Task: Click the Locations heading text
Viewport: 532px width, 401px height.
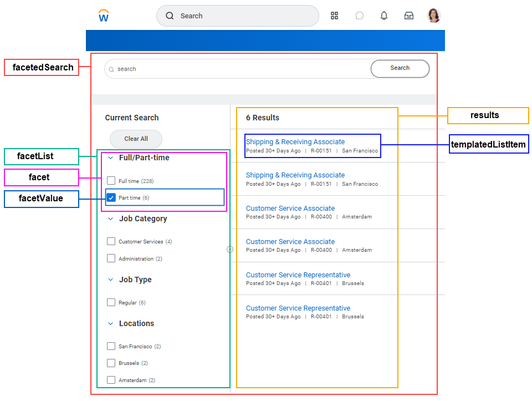Action: click(x=136, y=323)
